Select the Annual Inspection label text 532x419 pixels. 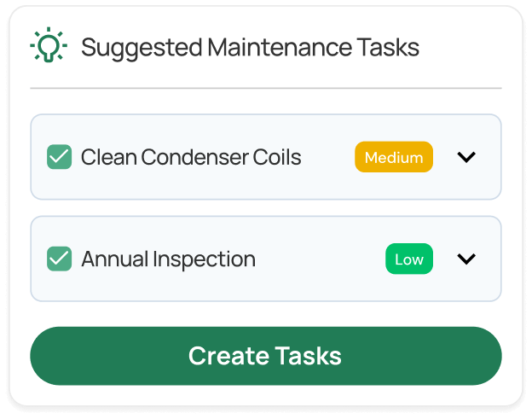coord(168,259)
